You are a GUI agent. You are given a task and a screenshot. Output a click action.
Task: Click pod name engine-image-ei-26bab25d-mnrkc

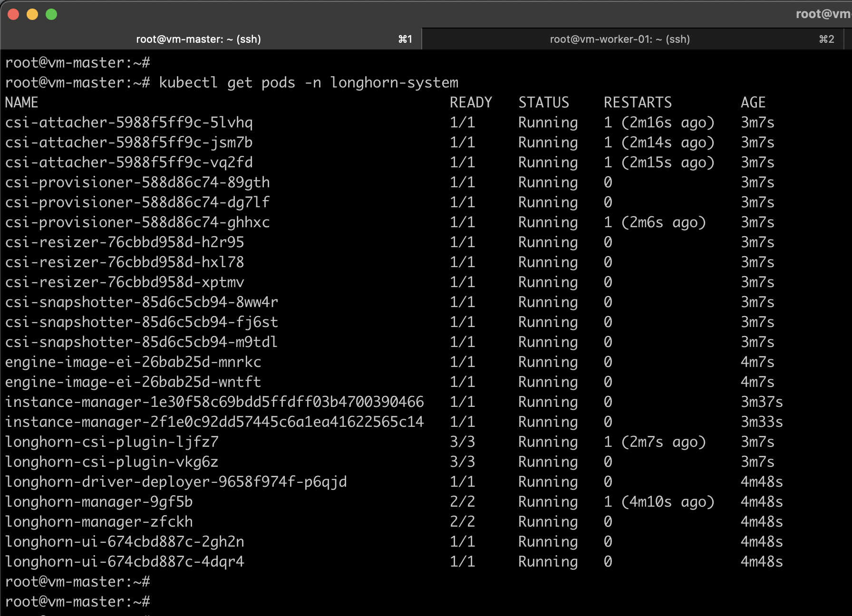[x=133, y=362]
